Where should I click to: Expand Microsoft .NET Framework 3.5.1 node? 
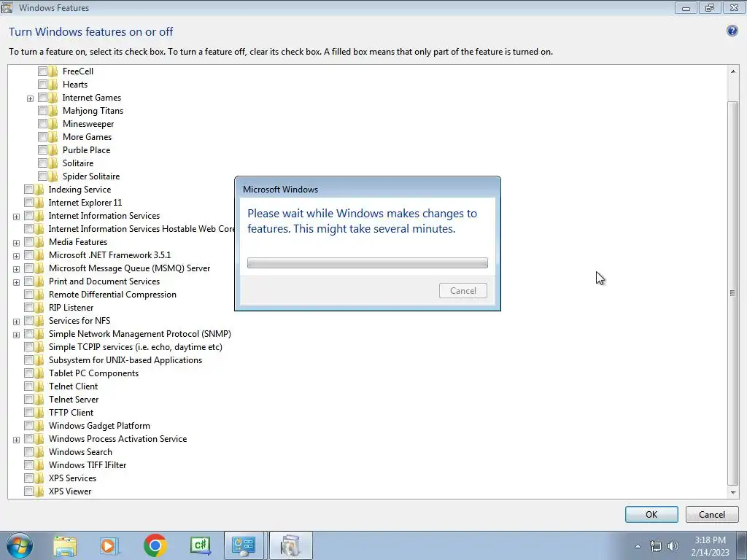point(16,256)
